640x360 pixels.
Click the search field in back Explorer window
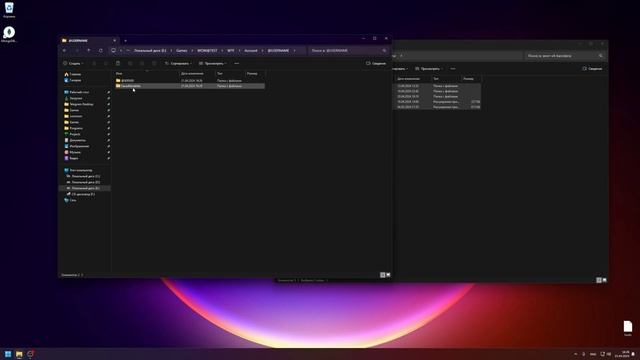click(x=565, y=56)
